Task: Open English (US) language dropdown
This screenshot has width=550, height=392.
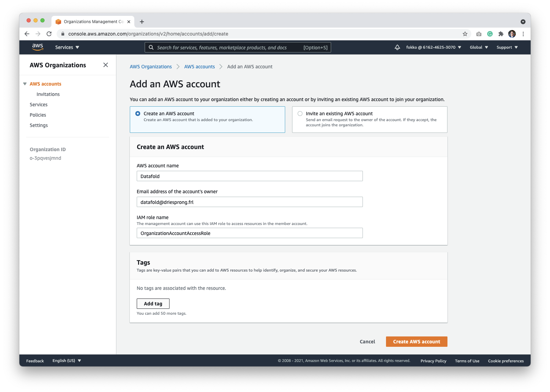Action: tap(67, 361)
